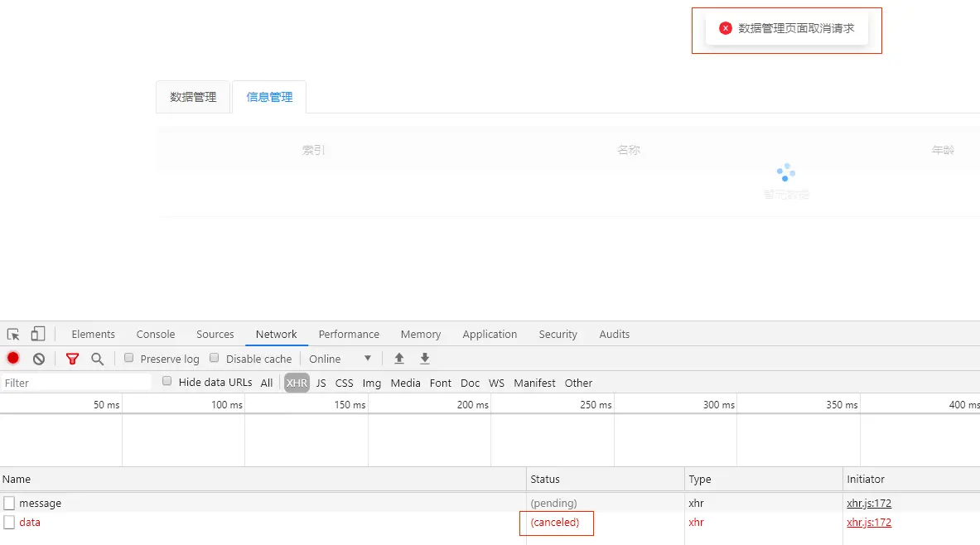
Task: Open xhr.js:172 initiator link for data
Action: tap(869, 523)
